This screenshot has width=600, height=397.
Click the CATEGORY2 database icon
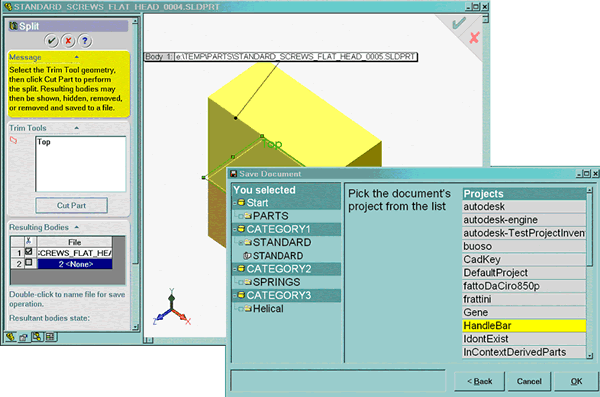coord(241,269)
